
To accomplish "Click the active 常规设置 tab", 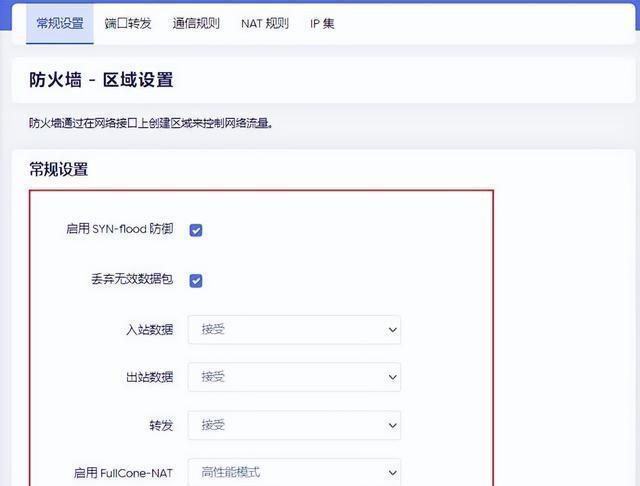I will (x=59, y=23).
